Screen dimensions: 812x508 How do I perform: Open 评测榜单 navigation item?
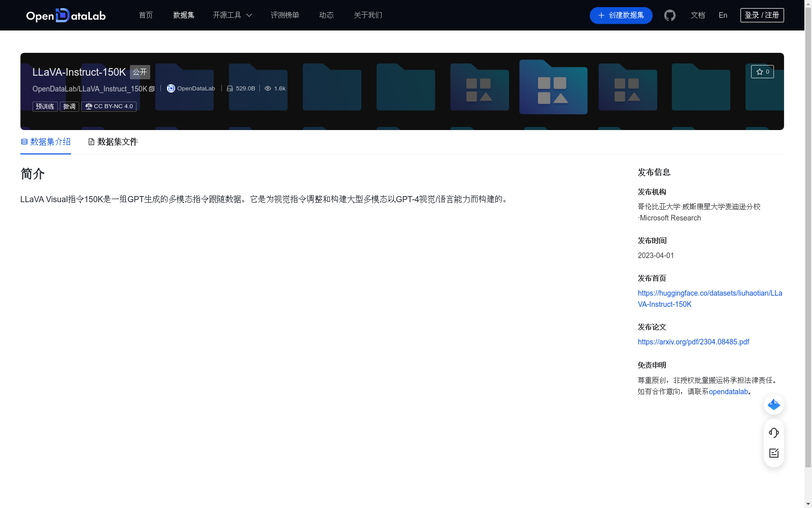(285, 15)
